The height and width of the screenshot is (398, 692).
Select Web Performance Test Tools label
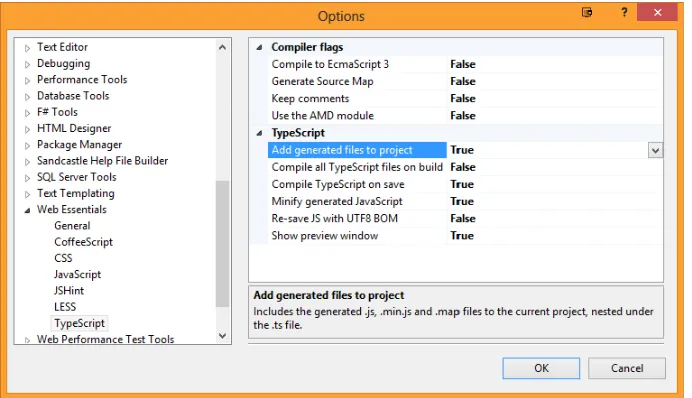(105, 339)
